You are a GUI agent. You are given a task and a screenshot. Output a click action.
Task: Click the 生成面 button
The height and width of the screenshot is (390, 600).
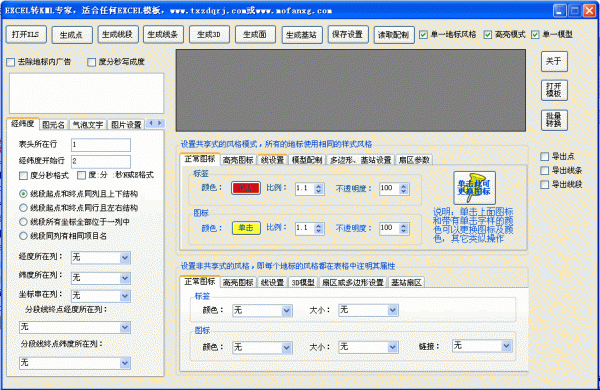point(255,34)
